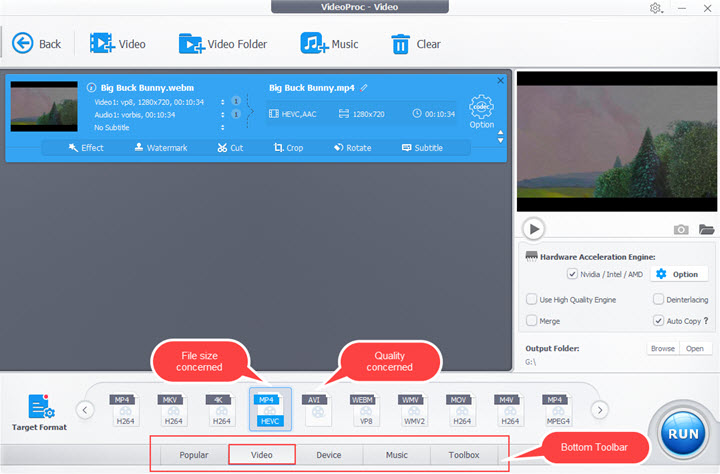Enable the Merge checkbox
Screen dimensions: 720x474
[531, 321]
